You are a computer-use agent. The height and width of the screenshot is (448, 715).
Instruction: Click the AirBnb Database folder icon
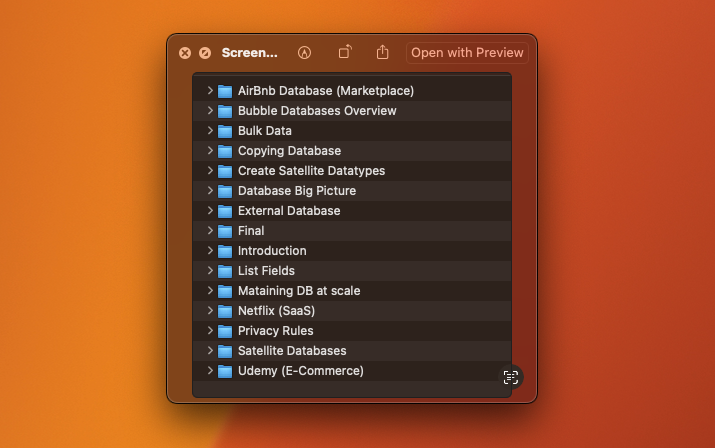225,91
